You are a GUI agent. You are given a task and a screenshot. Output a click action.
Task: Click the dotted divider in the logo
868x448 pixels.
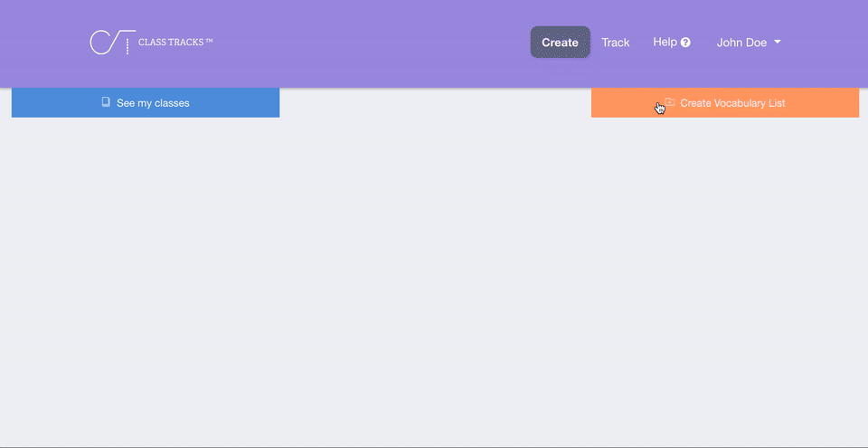(127, 43)
